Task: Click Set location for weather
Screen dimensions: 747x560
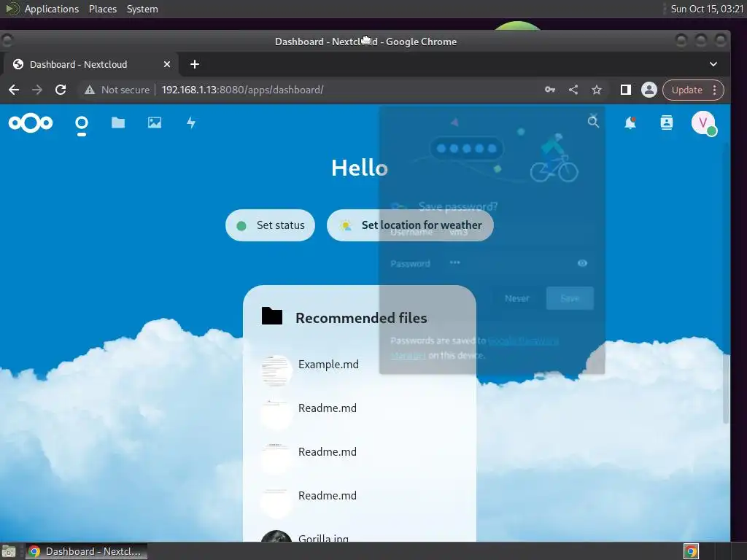Action: coord(410,225)
